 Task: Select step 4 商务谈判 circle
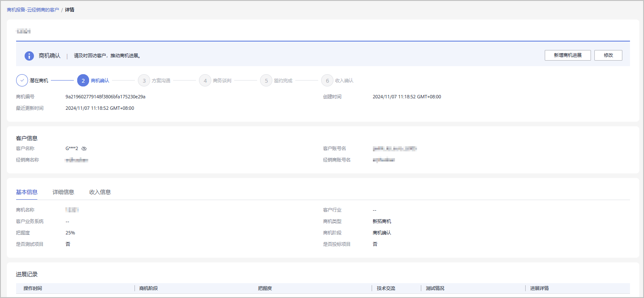pyautogui.click(x=205, y=80)
